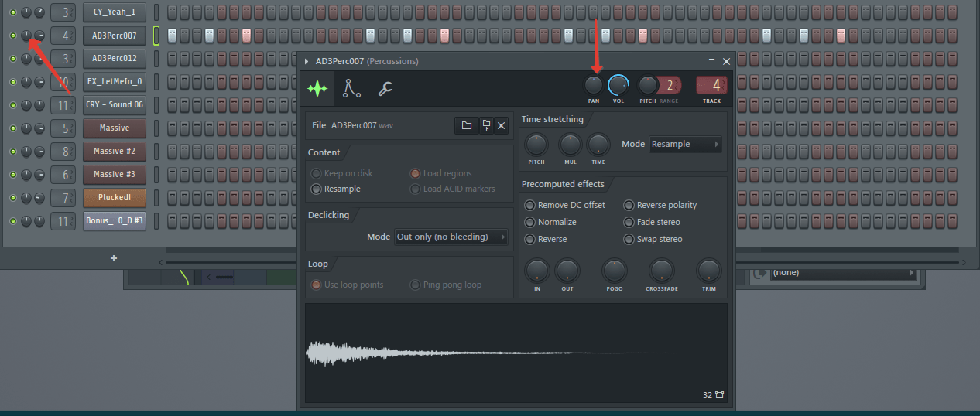The image size is (980, 416).
Task: Open the Declicking Mode dropdown
Action: tap(450, 237)
